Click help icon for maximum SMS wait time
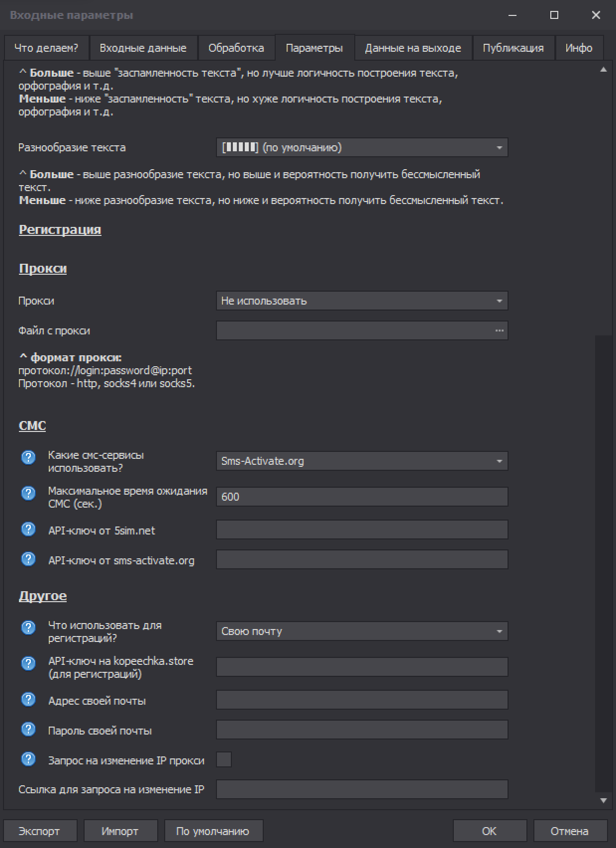 pyautogui.click(x=28, y=493)
